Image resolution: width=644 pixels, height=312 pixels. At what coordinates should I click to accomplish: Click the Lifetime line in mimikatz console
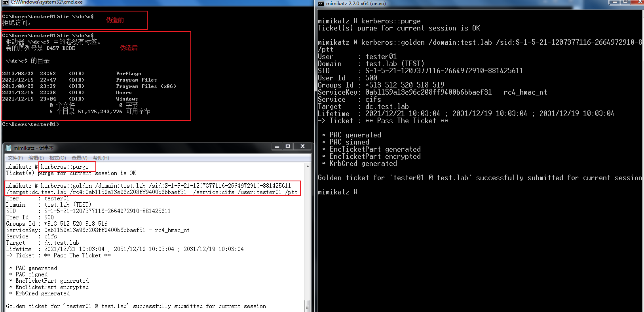coord(466,114)
